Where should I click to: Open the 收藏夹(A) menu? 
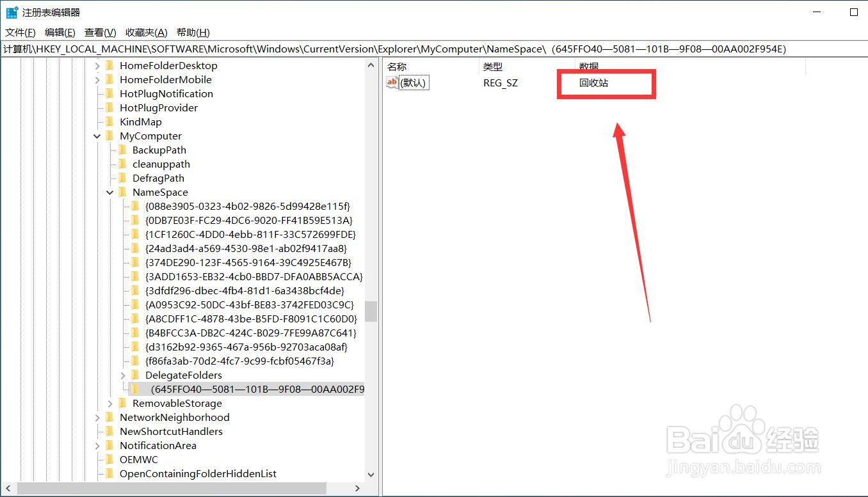[x=147, y=33]
